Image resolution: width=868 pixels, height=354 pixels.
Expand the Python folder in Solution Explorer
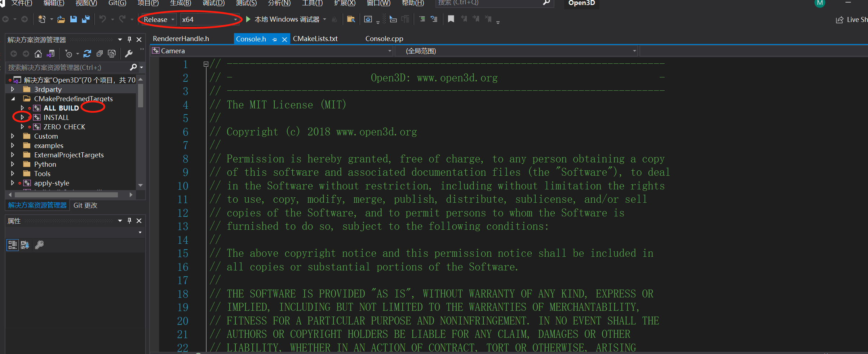(x=13, y=164)
